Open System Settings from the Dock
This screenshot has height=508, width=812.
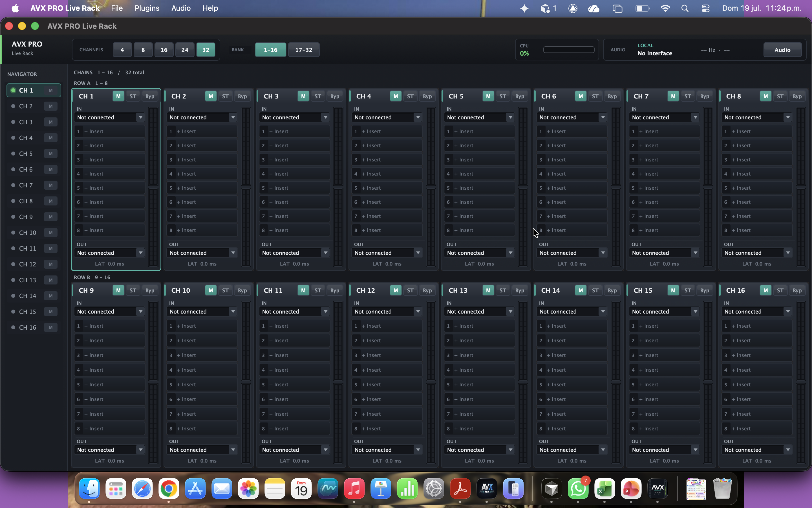[434, 489]
